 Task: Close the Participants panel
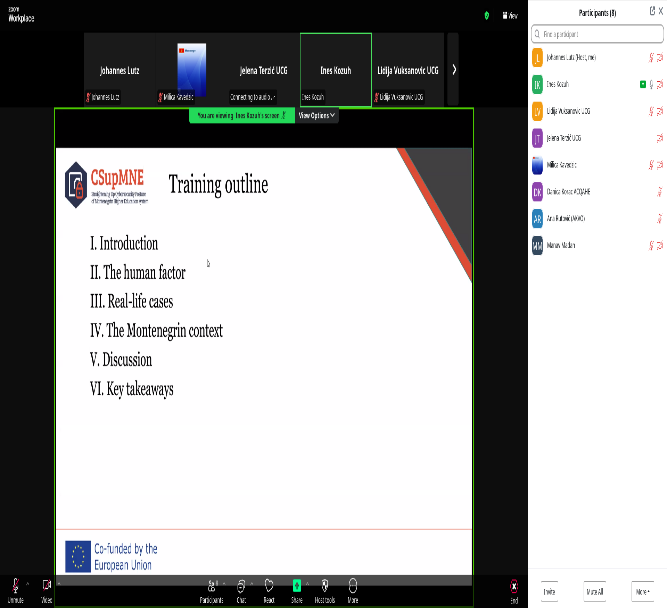point(661,11)
